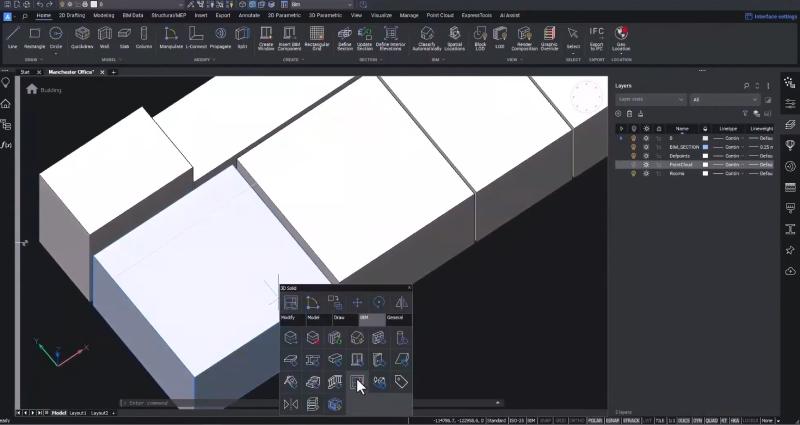The width and height of the screenshot is (800, 425).
Task: Toggle visibility bulb for Rooms layer
Action: click(634, 173)
